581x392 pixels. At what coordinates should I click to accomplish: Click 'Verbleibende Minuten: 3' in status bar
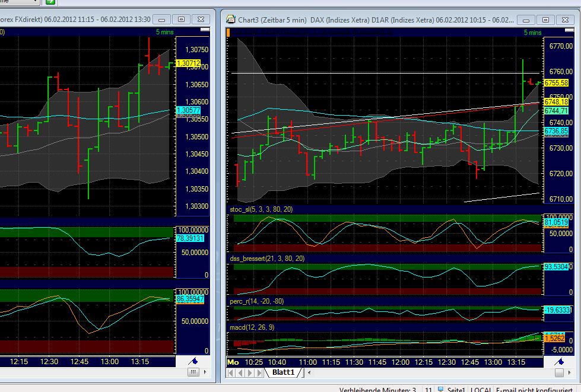(377, 390)
